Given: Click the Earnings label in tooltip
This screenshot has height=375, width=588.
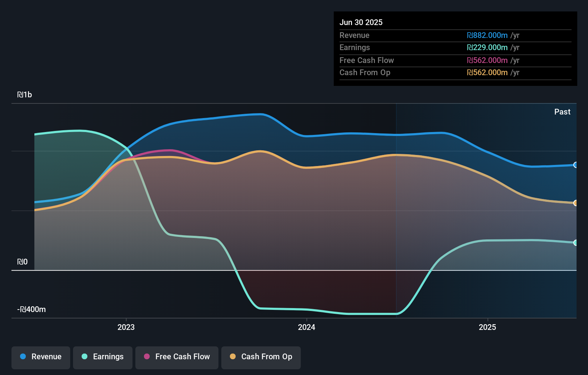Looking at the screenshot, I should [355, 47].
